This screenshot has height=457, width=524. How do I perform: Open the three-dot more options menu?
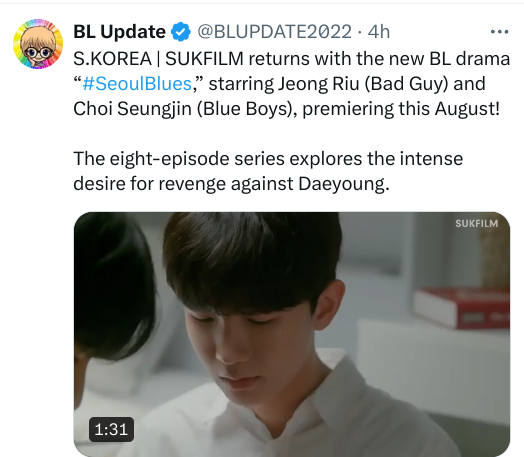point(499,32)
